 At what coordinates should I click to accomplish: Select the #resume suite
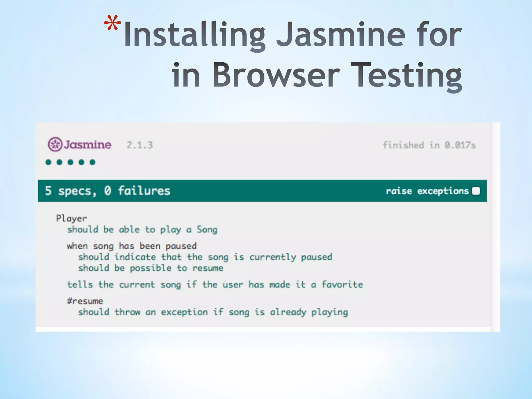(x=85, y=301)
